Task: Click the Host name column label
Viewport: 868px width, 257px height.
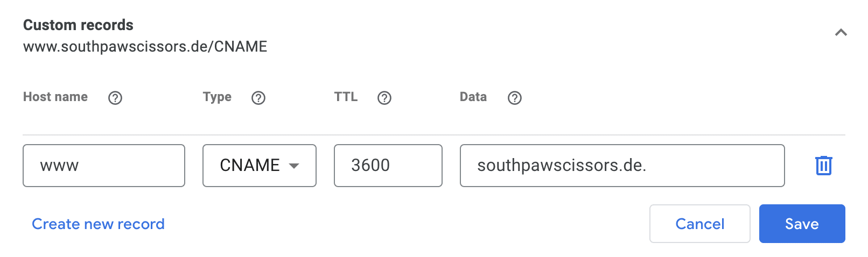Action: click(55, 97)
